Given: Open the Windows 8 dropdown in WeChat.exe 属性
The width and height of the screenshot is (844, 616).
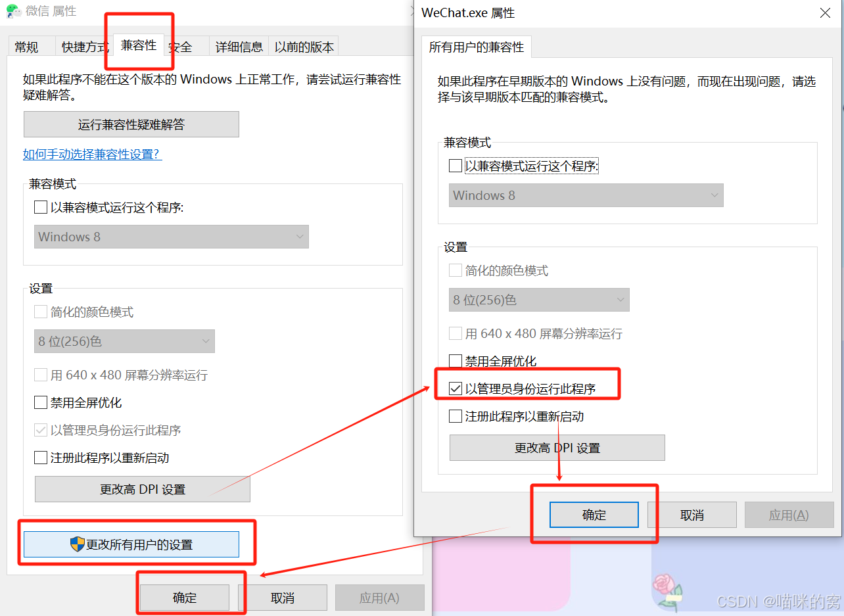Looking at the screenshot, I should (586, 195).
